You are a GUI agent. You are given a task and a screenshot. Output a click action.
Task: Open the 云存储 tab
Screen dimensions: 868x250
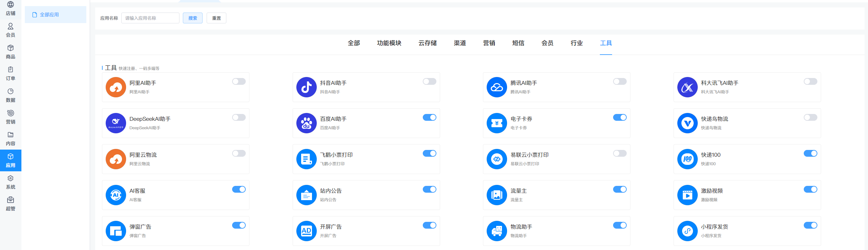tap(428, 43)
